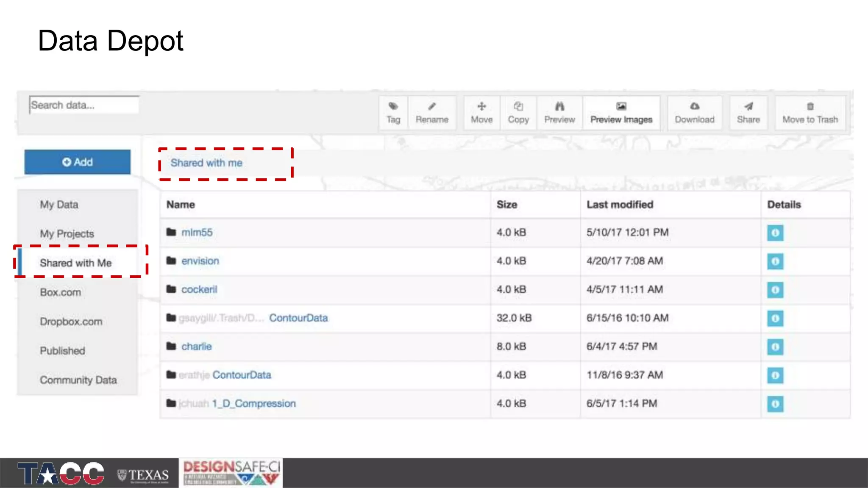Click the blue Add button

click(x=77, y=162)
